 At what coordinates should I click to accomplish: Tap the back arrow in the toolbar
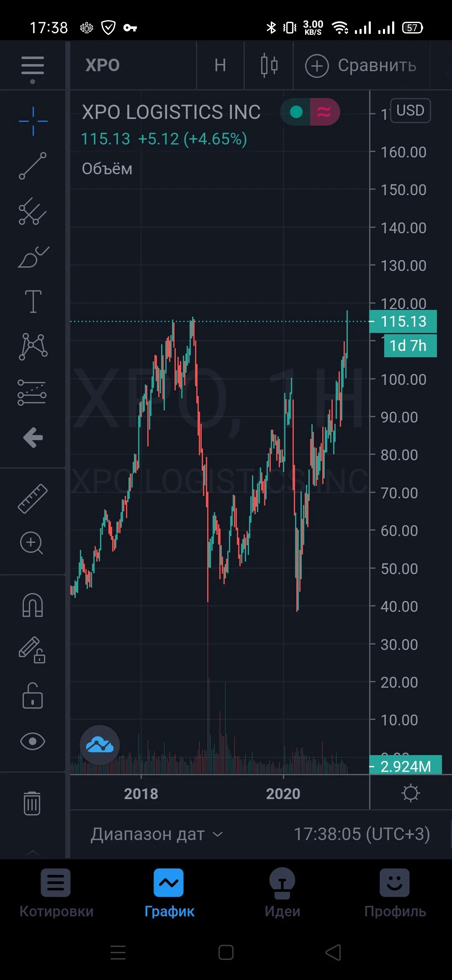[x=33, y=438]
